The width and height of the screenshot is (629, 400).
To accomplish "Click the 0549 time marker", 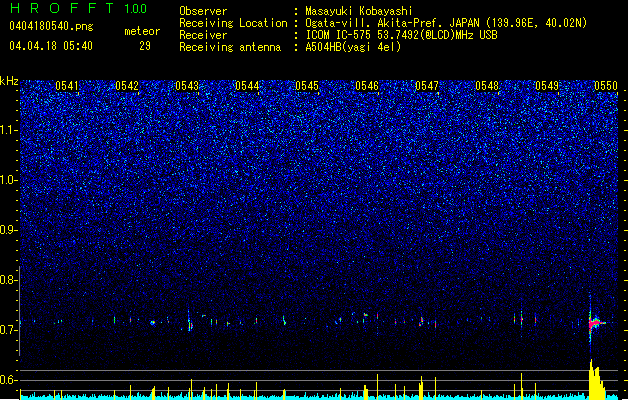I will tap(547, 86).
